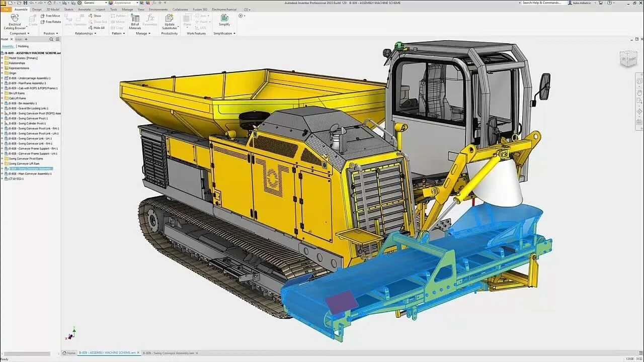Switch to the Swing Conveyor Assembly.iam document tab
The height and width of the screenshot is (362, 644).
point(169,353)
